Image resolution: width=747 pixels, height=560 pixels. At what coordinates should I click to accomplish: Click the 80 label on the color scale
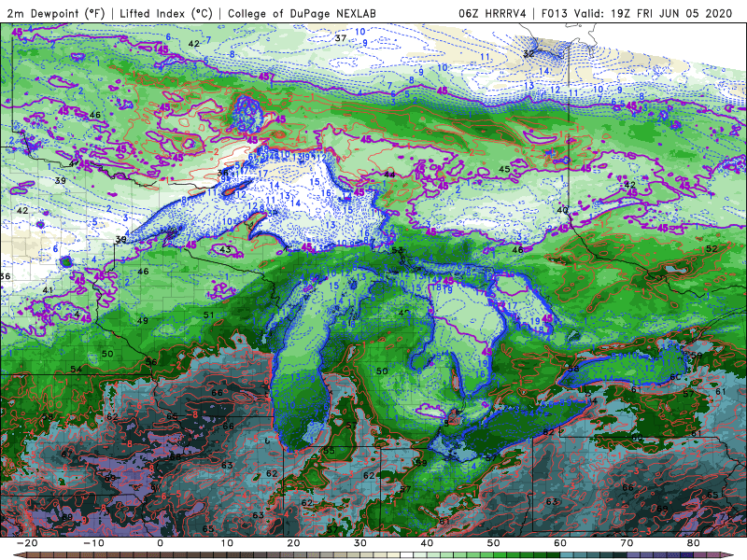click(x=694, y=543)
